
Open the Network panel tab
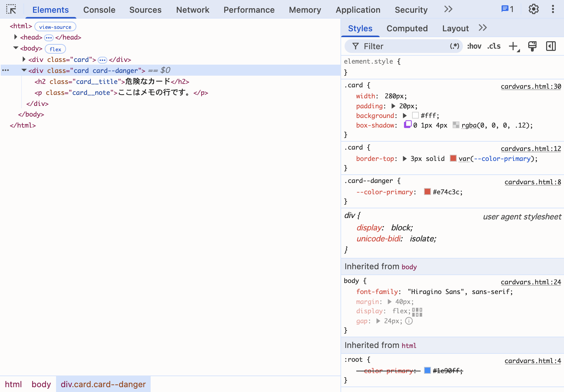click(x=193, y=10)
